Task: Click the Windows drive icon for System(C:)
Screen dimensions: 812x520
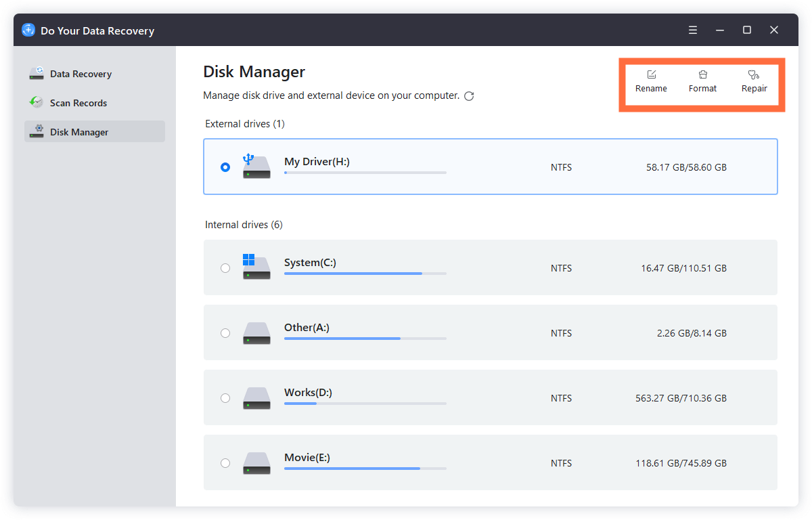Action: pyautogui.click(x=256, y=267)
